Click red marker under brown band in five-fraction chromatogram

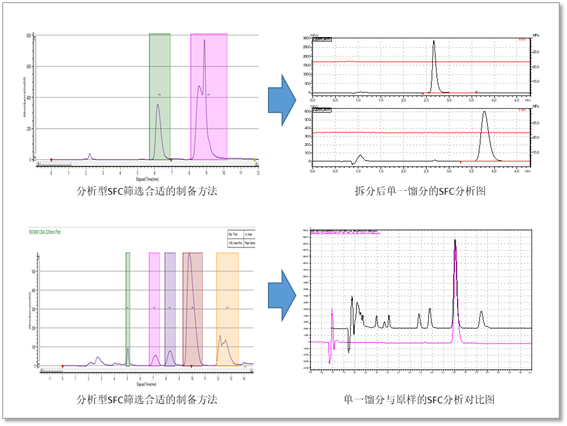coord(191,366)
